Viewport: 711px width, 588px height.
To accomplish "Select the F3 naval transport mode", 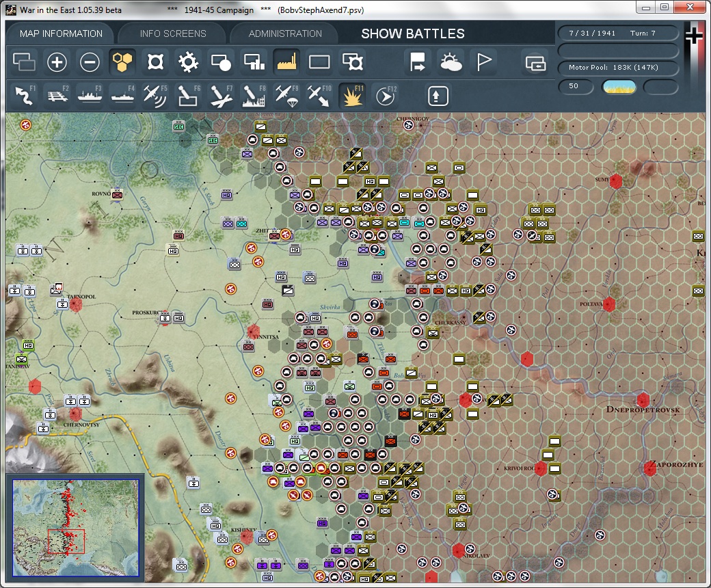I will point(90,96).
